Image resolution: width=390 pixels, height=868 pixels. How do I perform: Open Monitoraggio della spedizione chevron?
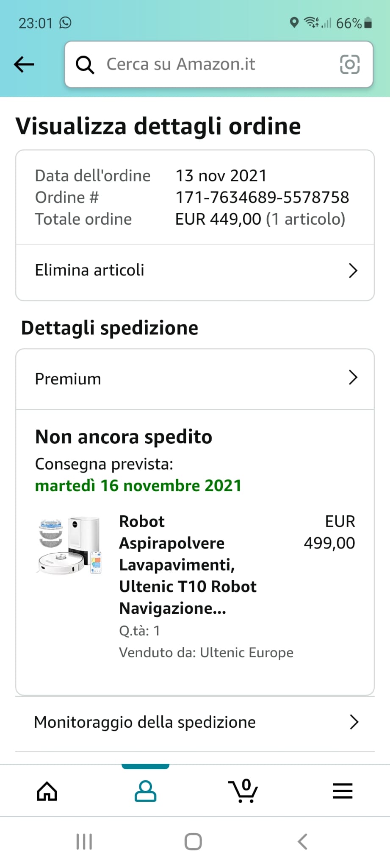tap(354, 722)
